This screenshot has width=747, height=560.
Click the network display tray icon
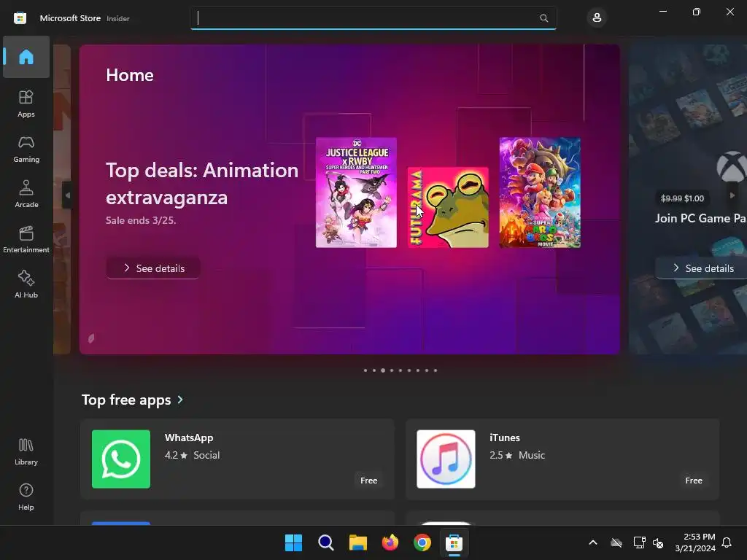(639, 542)
